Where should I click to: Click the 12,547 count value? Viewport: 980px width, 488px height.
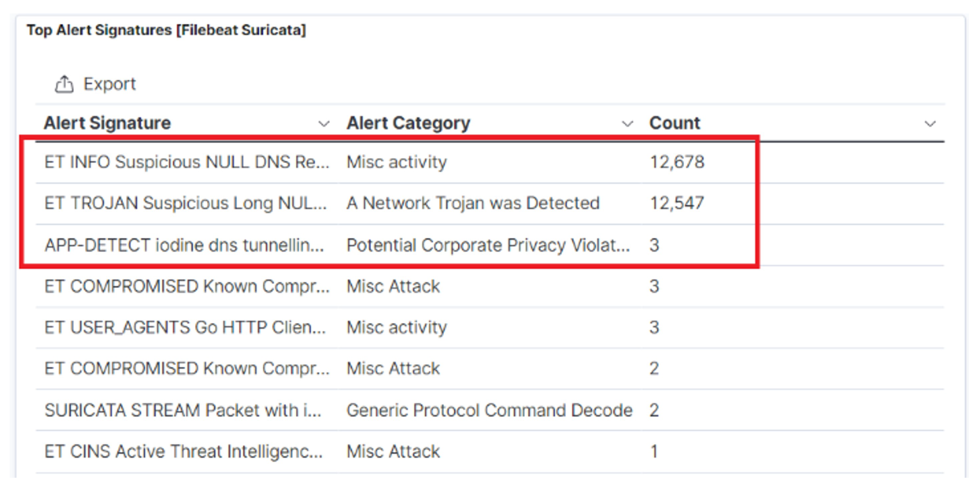coord(677,203)
